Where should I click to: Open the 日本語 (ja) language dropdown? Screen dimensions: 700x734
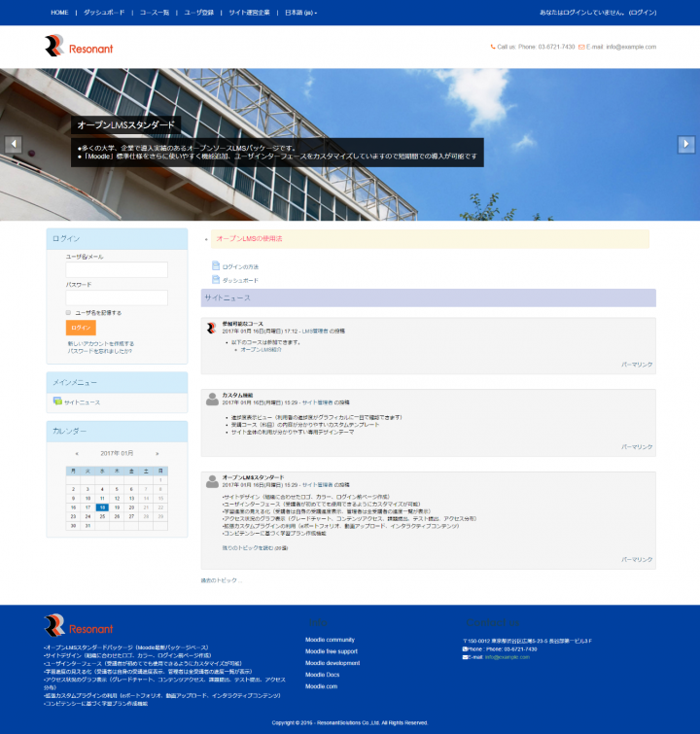298,13
